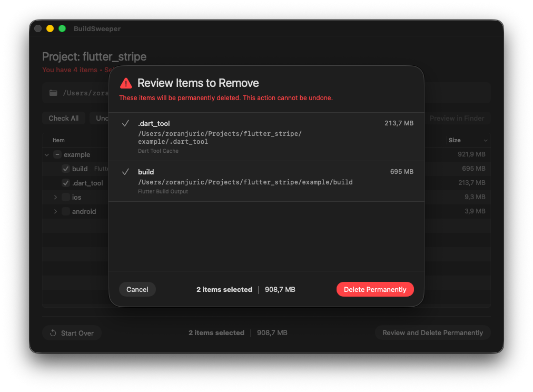Confirm with Delete Permanently button
Viewport: 533px width, 392px height.
click(375, 289)
